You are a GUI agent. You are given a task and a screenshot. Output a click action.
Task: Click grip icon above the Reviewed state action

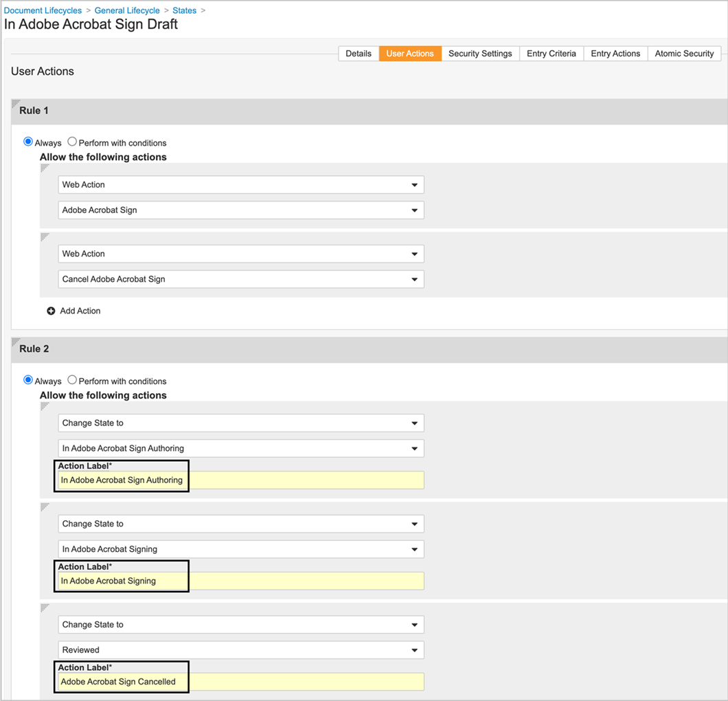coord(45,608)
